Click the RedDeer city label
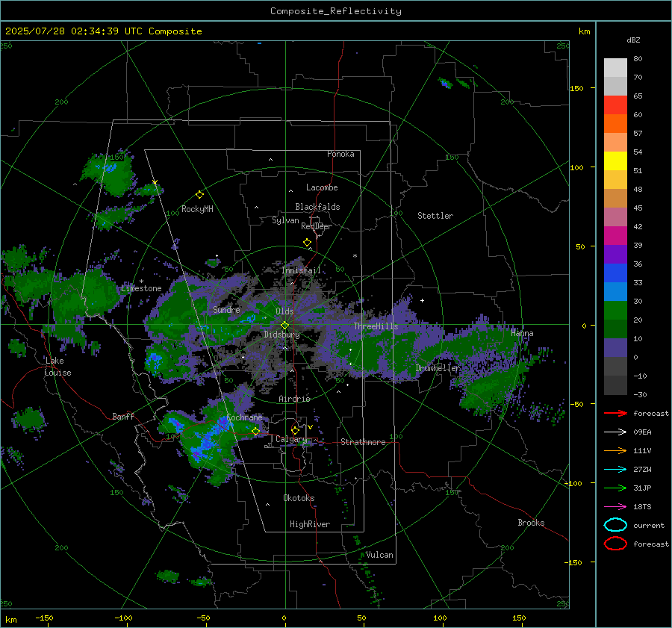The width and height of the screenshot is (672, 628). tap(317, 226)
